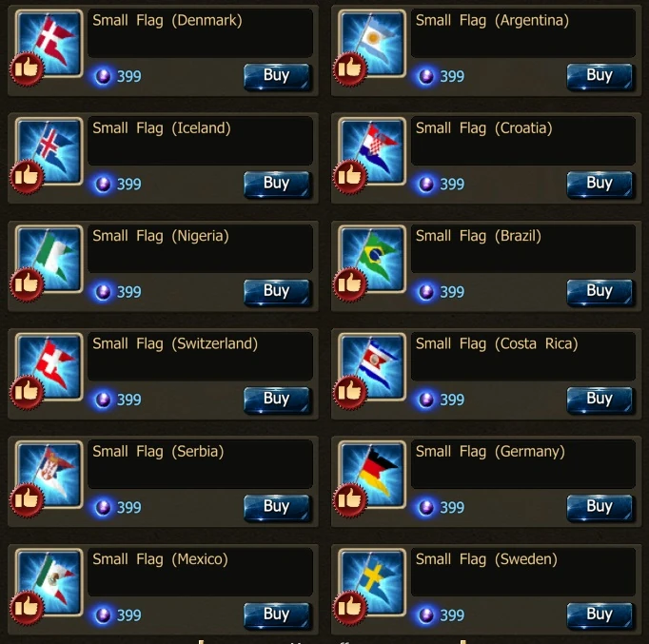The height and width of the screenshot is (644, 649).
Task: Select the Denmark small flag icon
Action: point(49,44)
